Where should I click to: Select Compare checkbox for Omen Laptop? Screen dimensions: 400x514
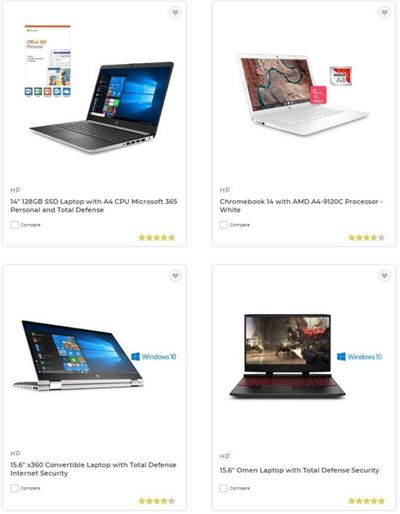click(224, 488)
